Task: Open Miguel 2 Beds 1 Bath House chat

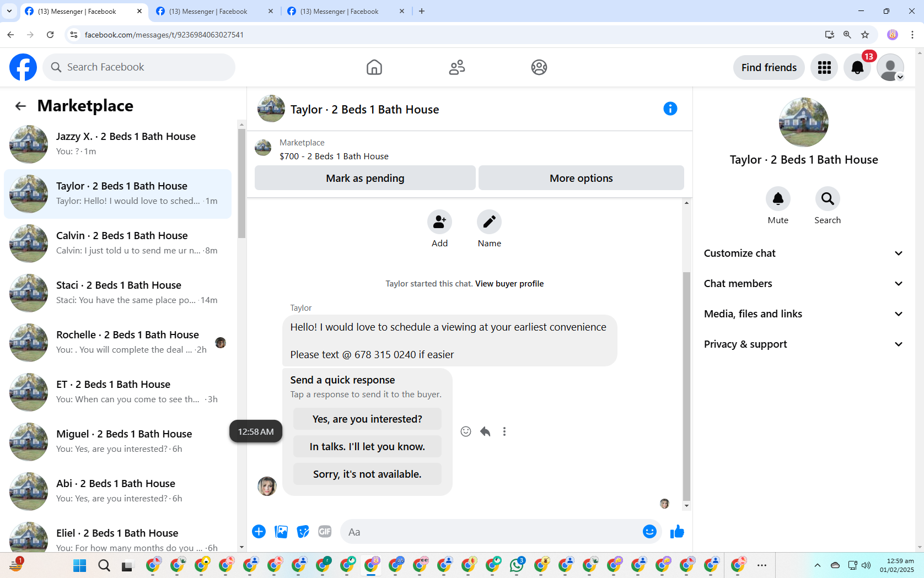Action: (x=117, y=442)
